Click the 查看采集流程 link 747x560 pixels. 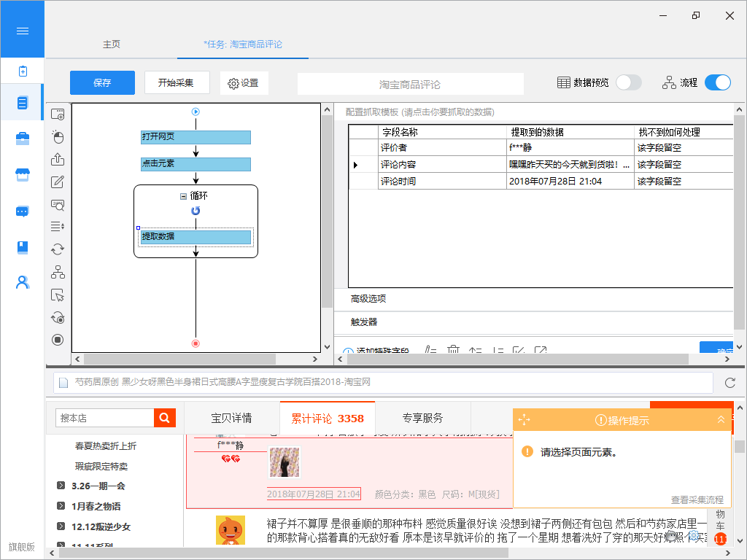tap(697, 499)
